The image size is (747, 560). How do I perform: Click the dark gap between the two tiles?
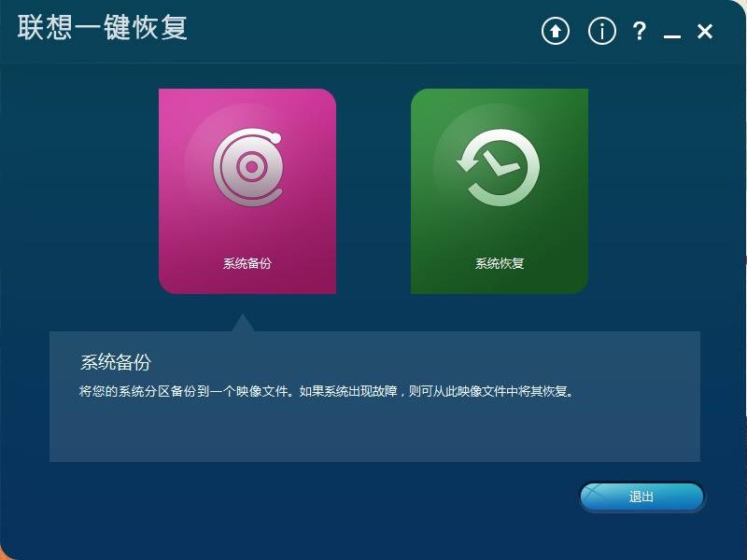tap(373, 191)
